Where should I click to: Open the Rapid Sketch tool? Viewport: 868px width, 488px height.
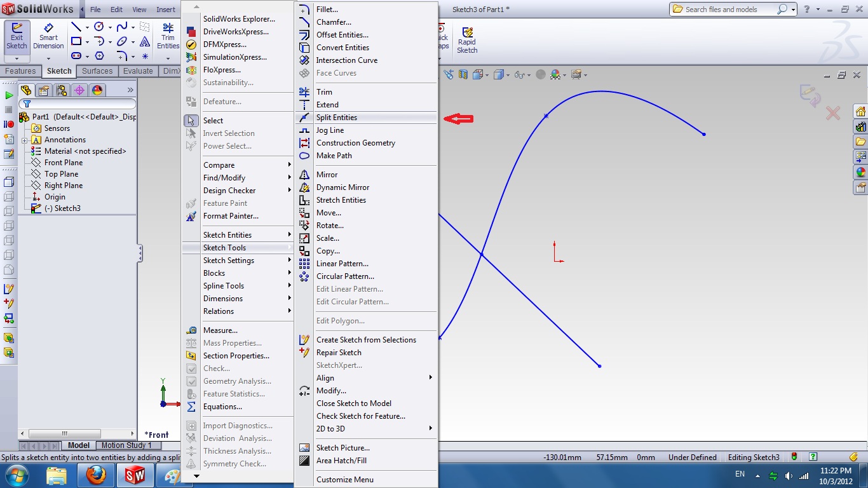point(467,40)
